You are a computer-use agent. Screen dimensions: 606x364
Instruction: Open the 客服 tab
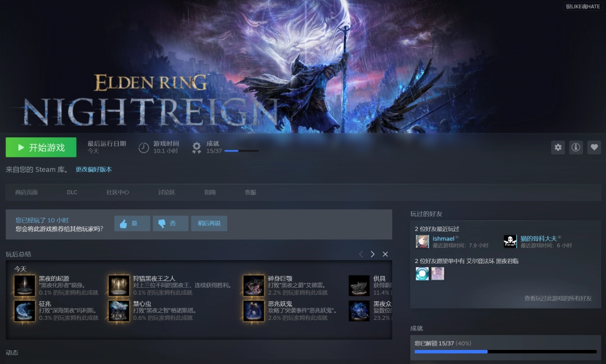(250, 192)
